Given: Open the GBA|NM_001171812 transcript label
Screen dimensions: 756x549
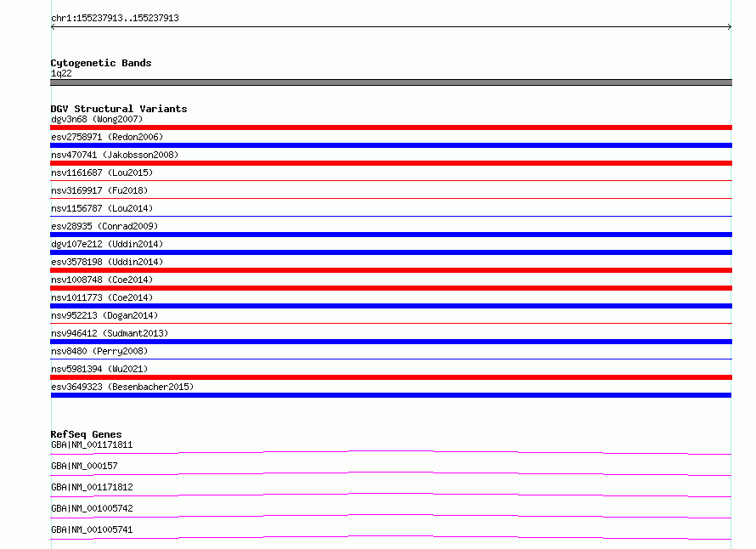Looking at the screenshot, I should (92, 487).
